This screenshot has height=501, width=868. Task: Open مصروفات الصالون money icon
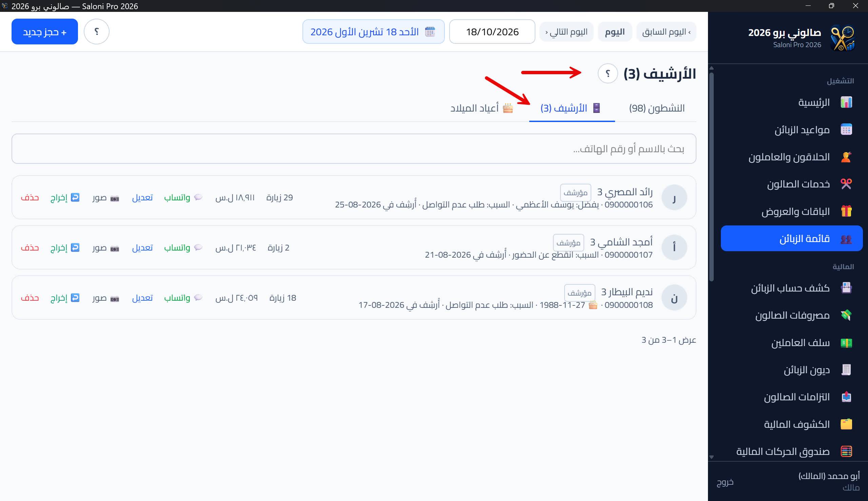846,315
